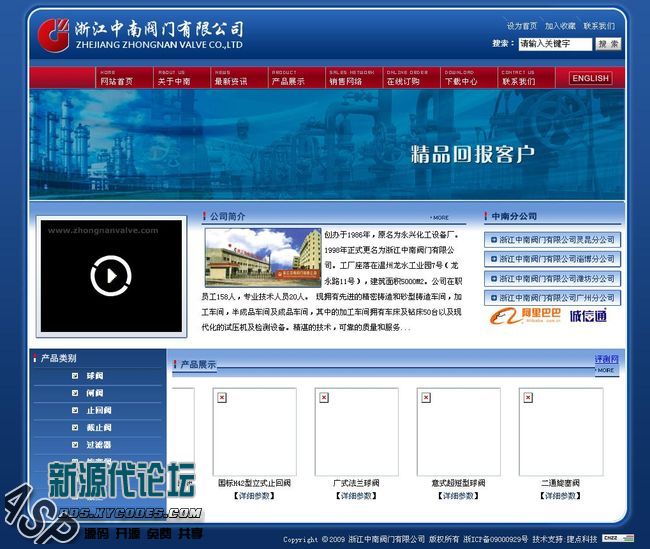Viewport: 650px width, 549px height.
Task: Click the company building photo
Action: tap(263, 257)
